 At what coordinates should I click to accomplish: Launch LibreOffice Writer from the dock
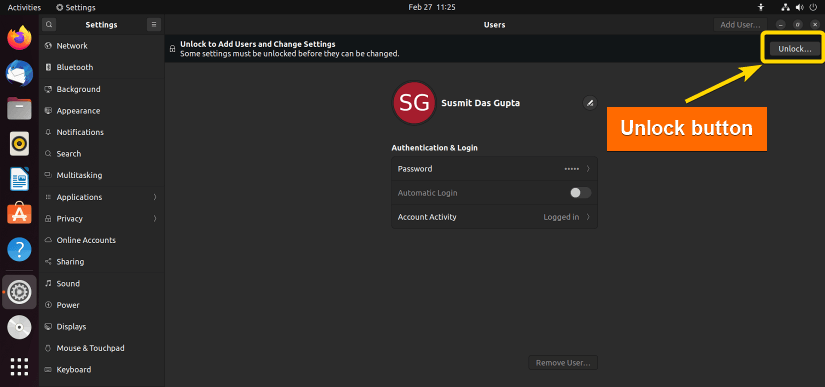tap(19, 179)
